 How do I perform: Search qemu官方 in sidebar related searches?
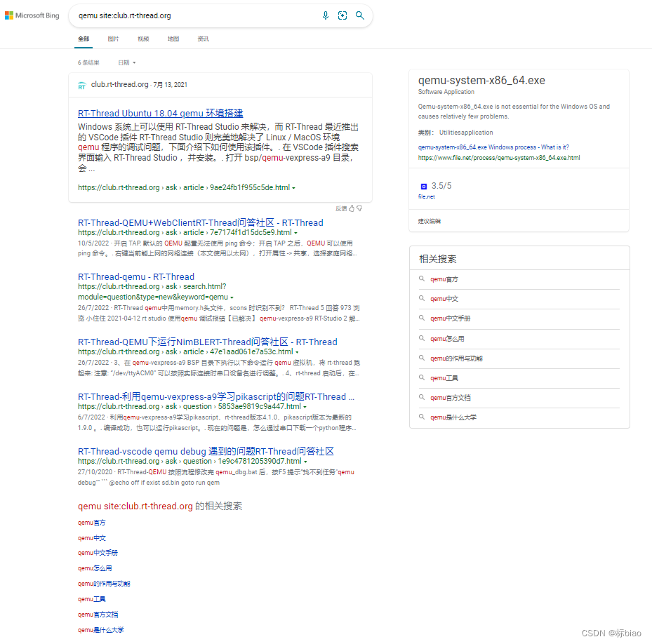pyautogui.click(x=444, y=279)
